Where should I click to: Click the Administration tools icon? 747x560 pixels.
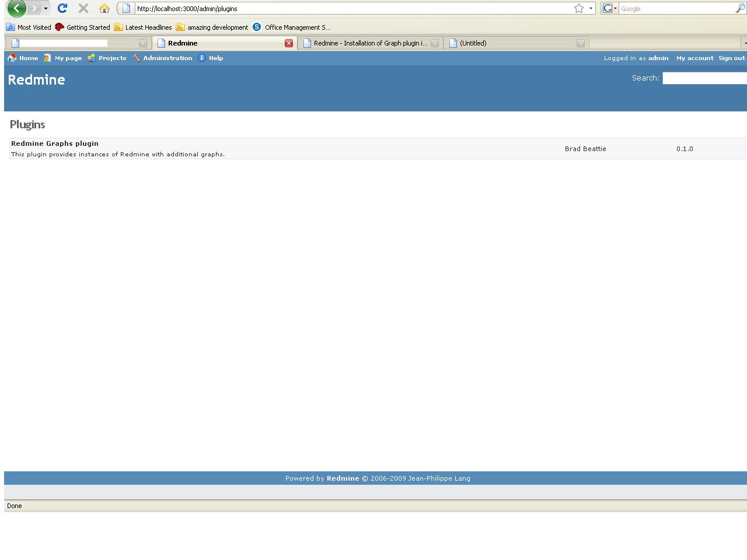click(x=136, y=58)
